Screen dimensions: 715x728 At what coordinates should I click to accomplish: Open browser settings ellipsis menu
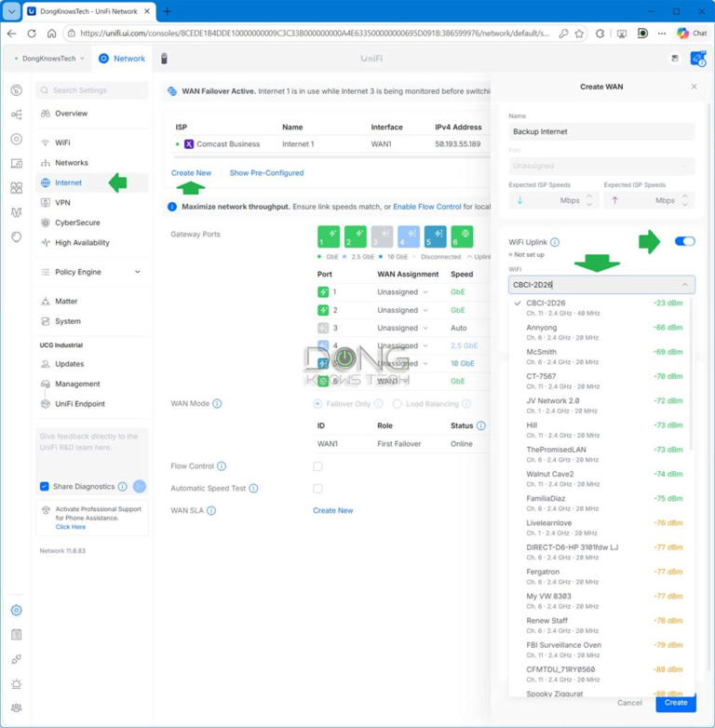point(662,34)
